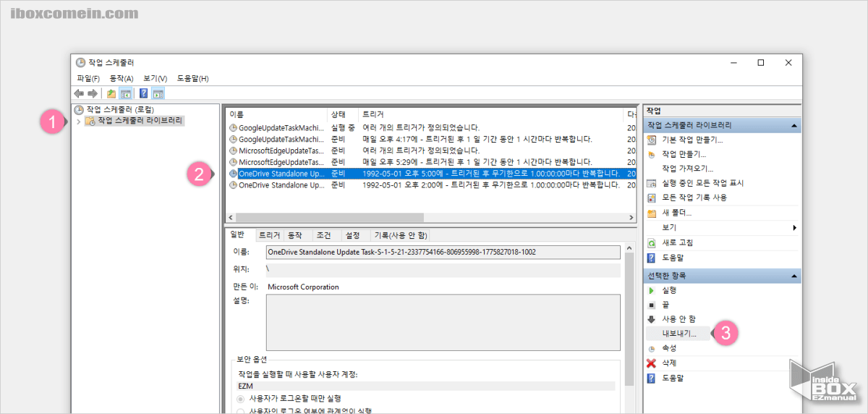This screenshot has width=868, height=414.
Task: Toggle the action pane show/hide toolbar icon
Action: point(158,93)
